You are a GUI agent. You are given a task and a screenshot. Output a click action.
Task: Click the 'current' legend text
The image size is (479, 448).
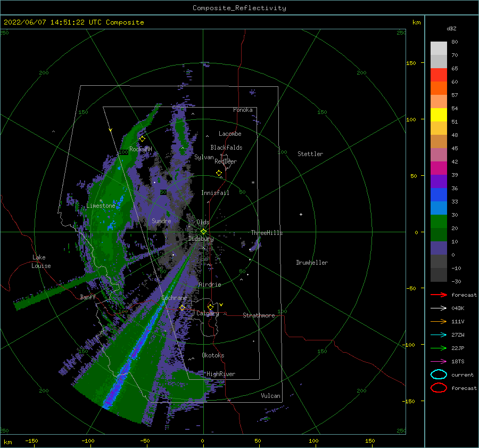click(x=463, y=375)
